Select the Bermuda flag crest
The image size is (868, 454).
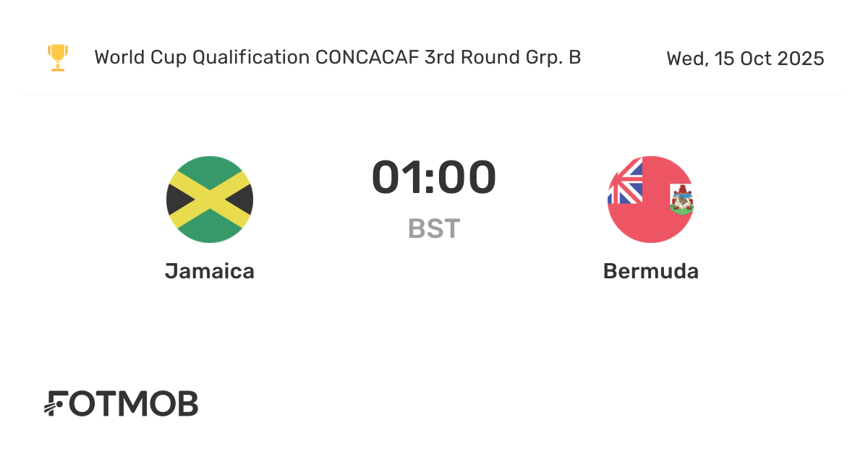pyautogui.click(x=650, y=200)
